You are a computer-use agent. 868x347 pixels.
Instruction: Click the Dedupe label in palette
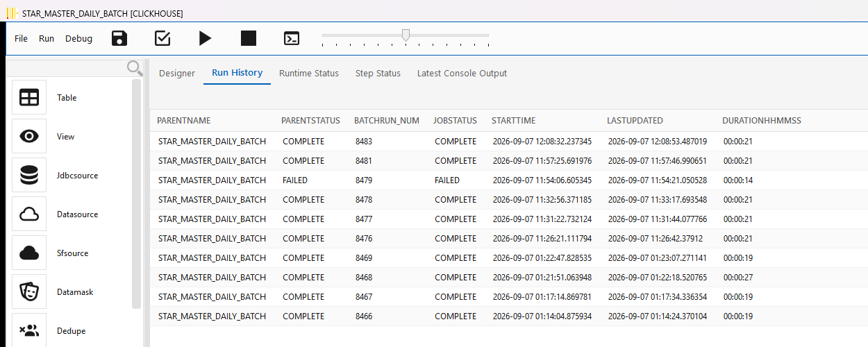[x=72, y=331]
